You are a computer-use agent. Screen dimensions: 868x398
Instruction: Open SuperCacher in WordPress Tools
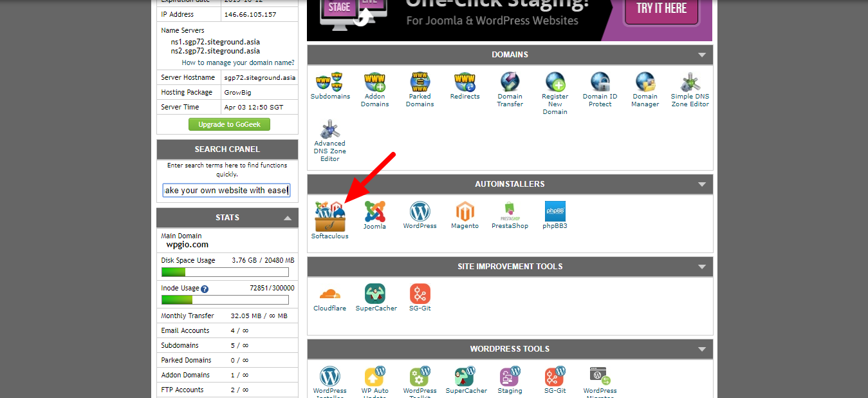click(465, 377)
